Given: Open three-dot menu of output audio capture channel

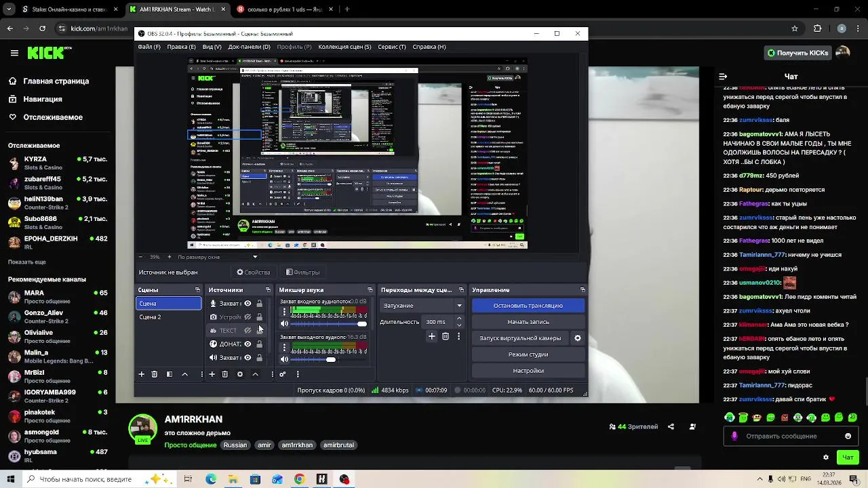Looking at the screenshot, I should click(284, 348).
